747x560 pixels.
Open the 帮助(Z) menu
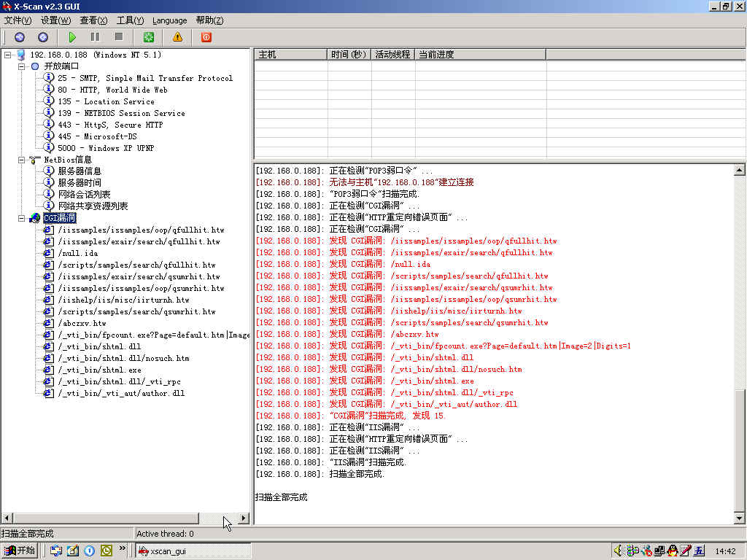point(209,20)
